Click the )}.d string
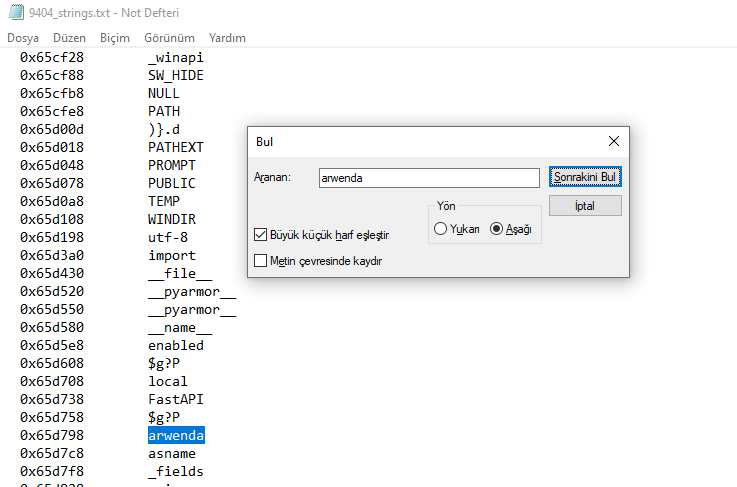This screenshot has width=737, height=487. 164,129
